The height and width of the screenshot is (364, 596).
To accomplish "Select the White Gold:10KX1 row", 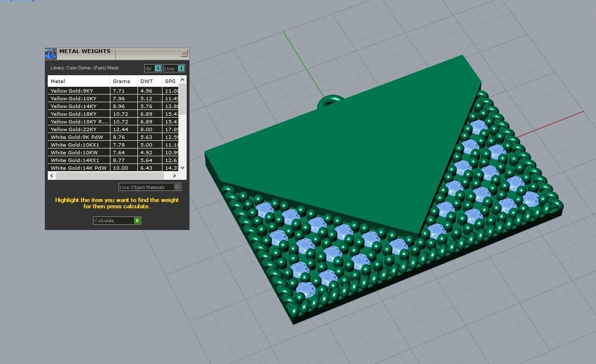I will [113, 145].
